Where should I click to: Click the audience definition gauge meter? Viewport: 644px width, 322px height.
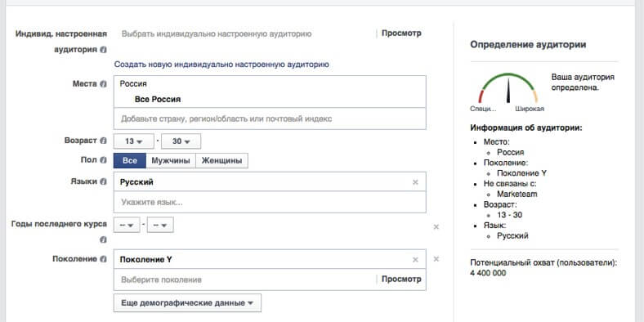click(x=508, y=88)
